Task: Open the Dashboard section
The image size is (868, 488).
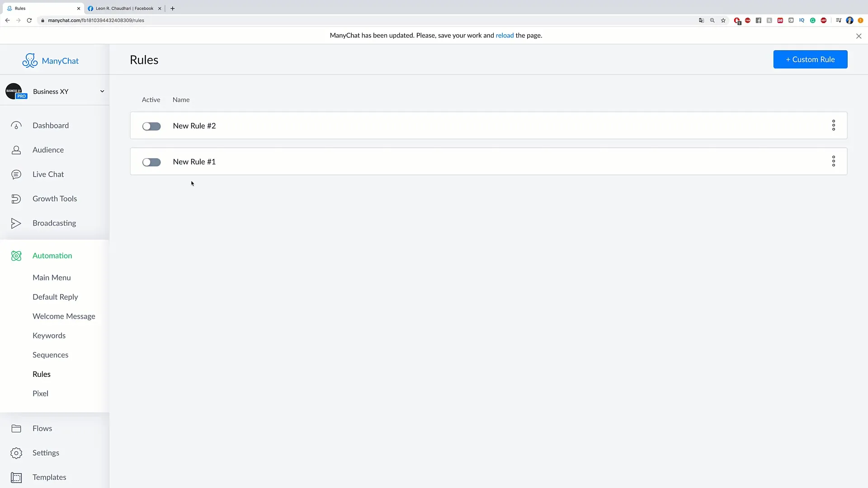Action: [x=51, y=125]
